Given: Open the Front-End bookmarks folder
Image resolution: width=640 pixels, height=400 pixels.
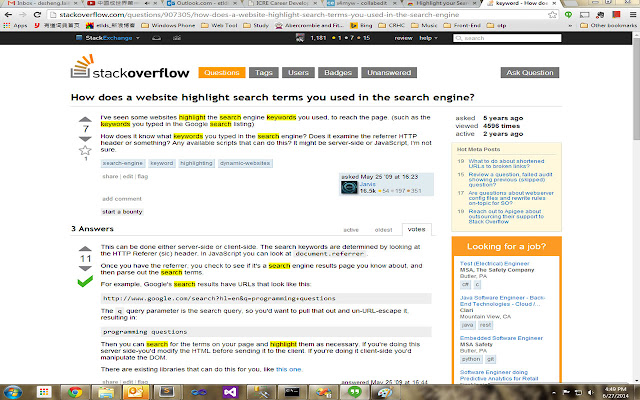Looking at the screenshot, I should click(x=462, y=25).
